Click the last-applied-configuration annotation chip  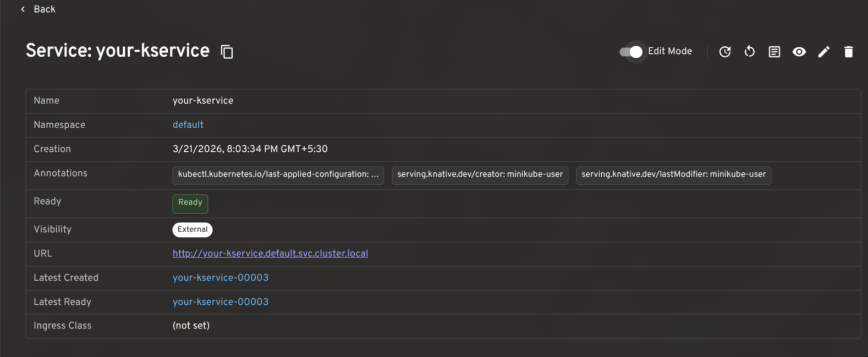pyautogui.click(x=278, y=175)
